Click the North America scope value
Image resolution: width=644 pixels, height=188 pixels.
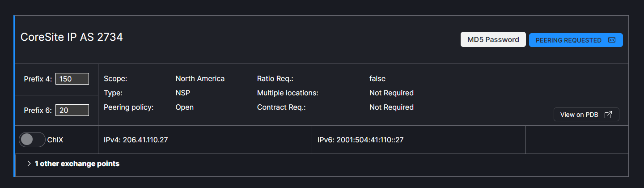coord(200,79)
